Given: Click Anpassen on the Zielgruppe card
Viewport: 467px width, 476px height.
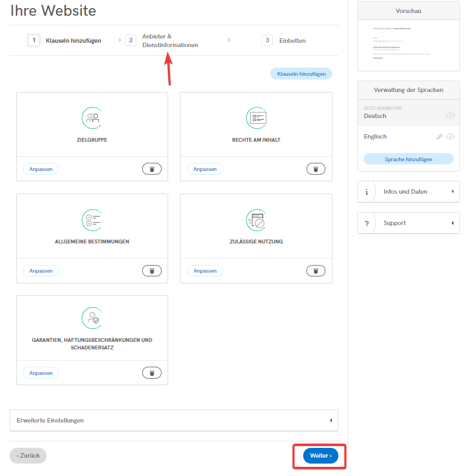Looking at the screenshot, I should (x=41, y=169).
